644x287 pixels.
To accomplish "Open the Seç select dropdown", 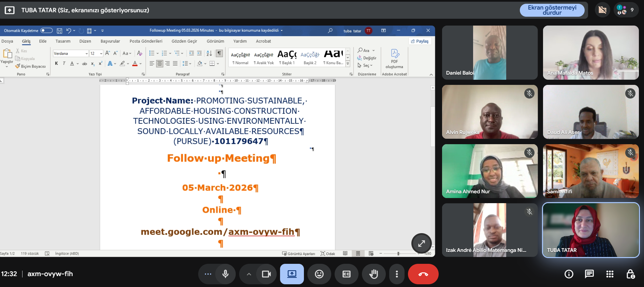I will [x=365, y=65].
